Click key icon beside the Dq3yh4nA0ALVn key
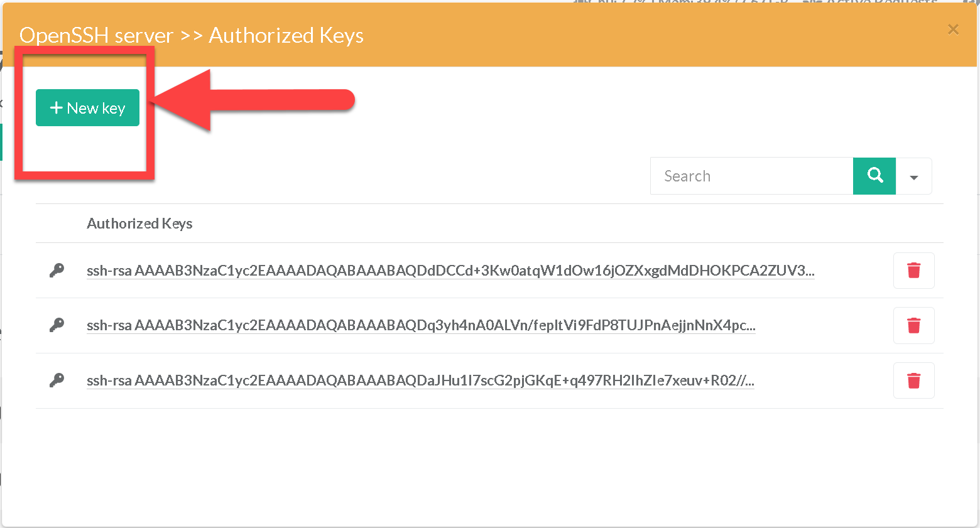The image size is (980, 528). point(57,325)
